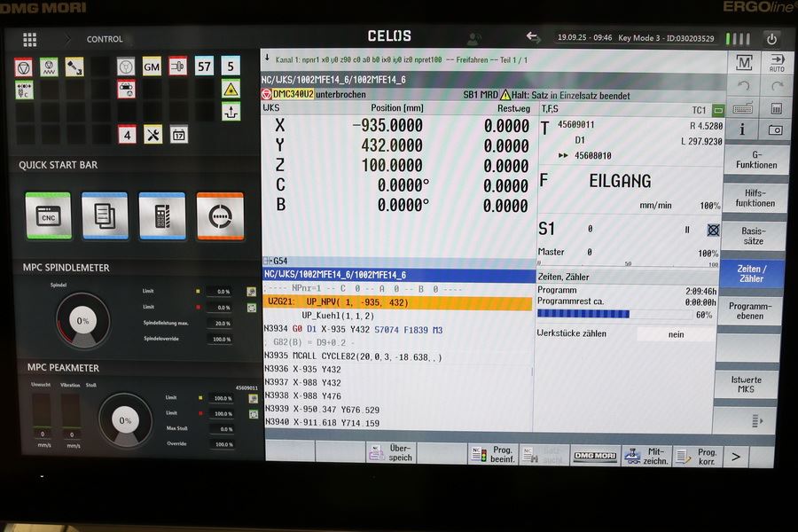This screenshot has height=532, width=798.
Task: Open the red conveyor status tile
Action: pyautogui.click(x=126, y=89)
